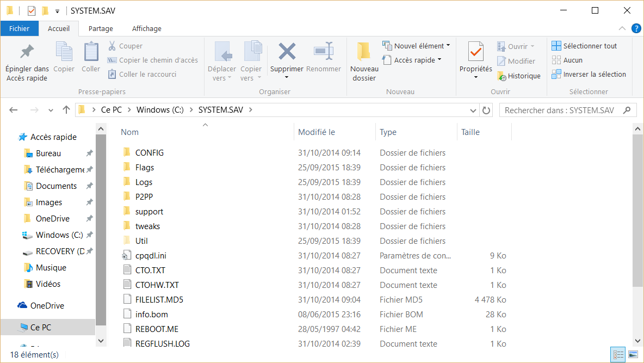
Task: Click the search magnifier icon
Action: pos(627,110)
